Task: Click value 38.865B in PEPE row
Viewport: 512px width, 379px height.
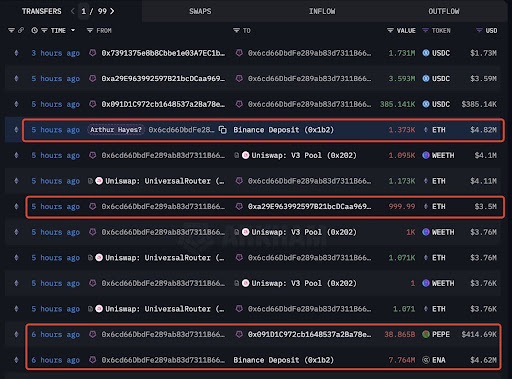Action: point(400,335)
